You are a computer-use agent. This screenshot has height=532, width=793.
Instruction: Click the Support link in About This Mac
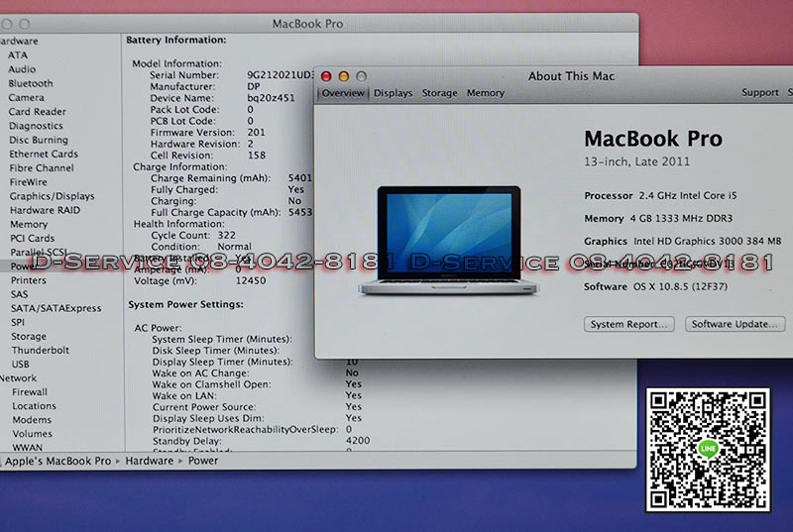tap(759, 92)
